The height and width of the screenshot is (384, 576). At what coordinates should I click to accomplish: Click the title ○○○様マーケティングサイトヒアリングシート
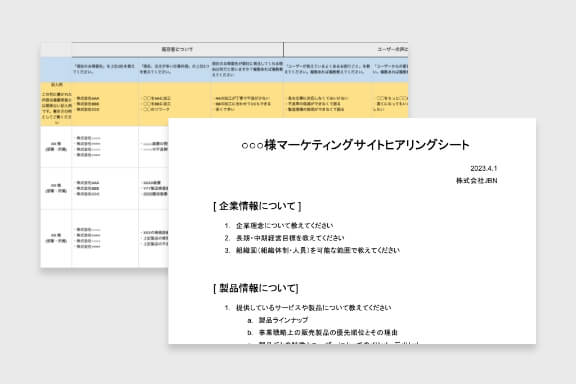[355, 145]
